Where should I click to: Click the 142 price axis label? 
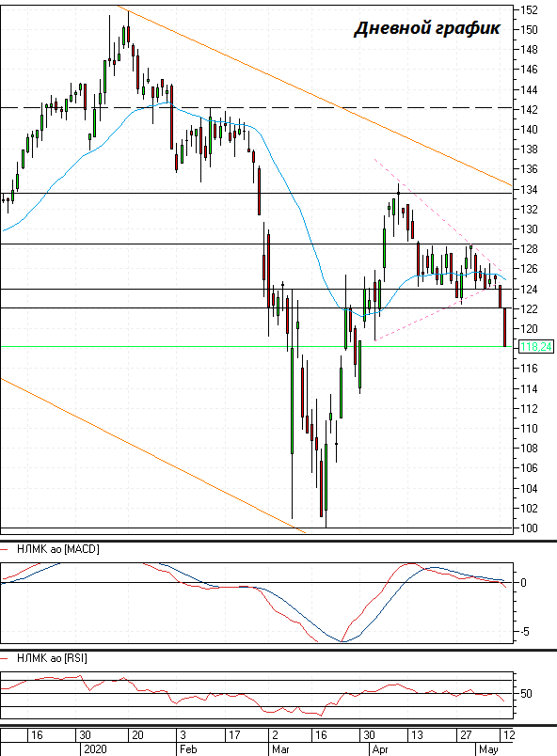tap(529, 109)
